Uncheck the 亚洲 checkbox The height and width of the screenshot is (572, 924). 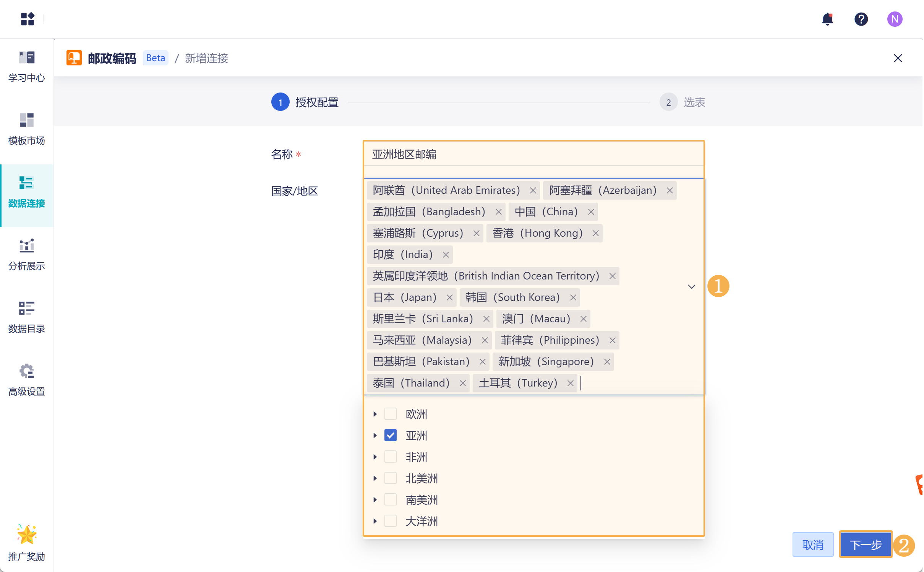(390, 435)
